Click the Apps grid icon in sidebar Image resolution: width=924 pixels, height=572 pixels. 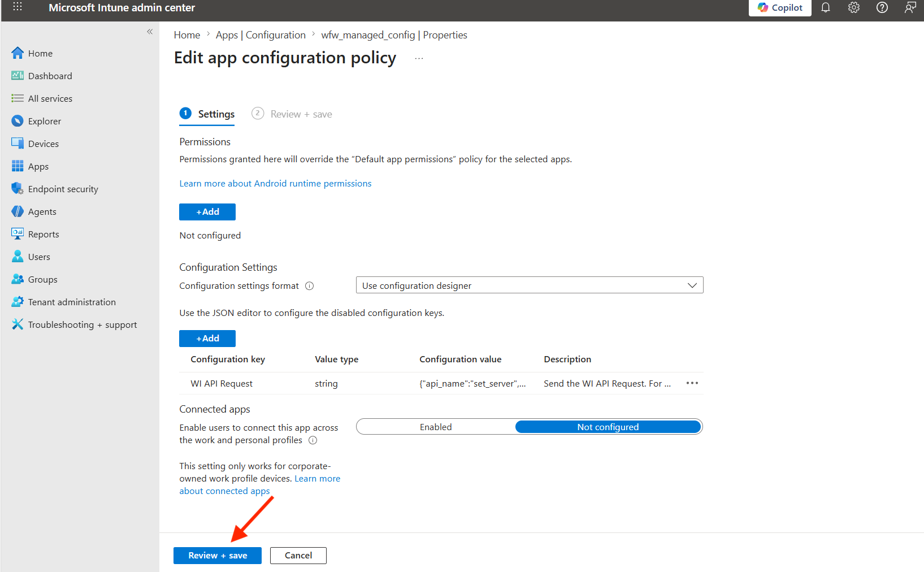18,166
